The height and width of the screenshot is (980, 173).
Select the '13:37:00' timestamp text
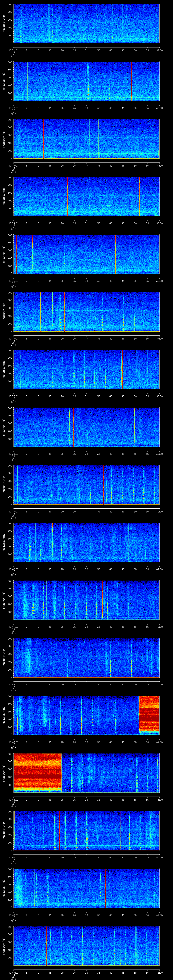[x=14, y=396]
